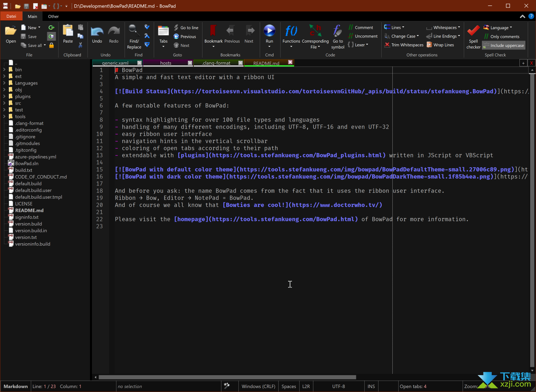The image size is (536, 392).
Task: Expand the plugins folder
Action: (4, 96)
